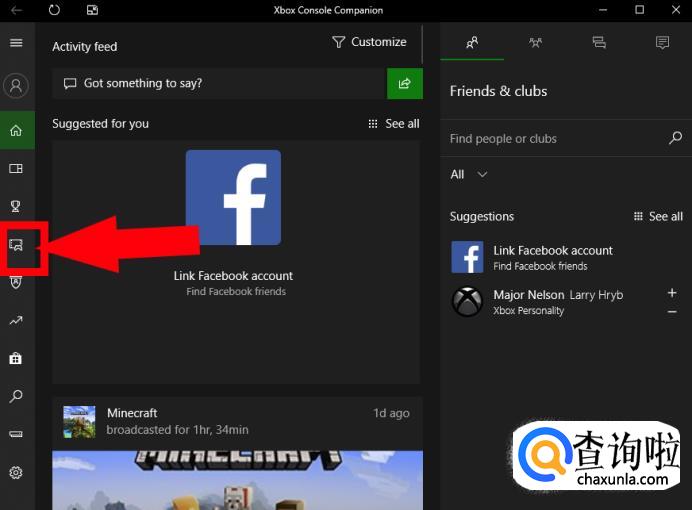692x510 pixels.
Task: Open large Link Facebook account card
Action: point(236,262)
